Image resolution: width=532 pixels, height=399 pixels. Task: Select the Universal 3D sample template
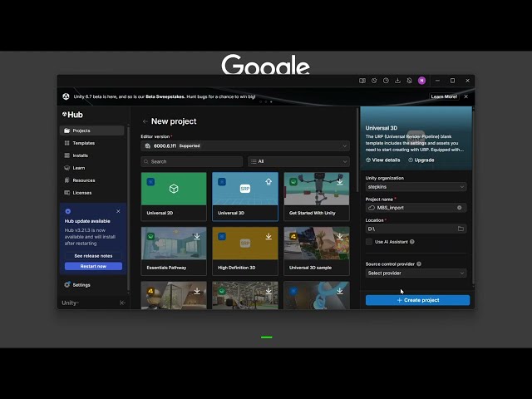click(x=317, y=251)
